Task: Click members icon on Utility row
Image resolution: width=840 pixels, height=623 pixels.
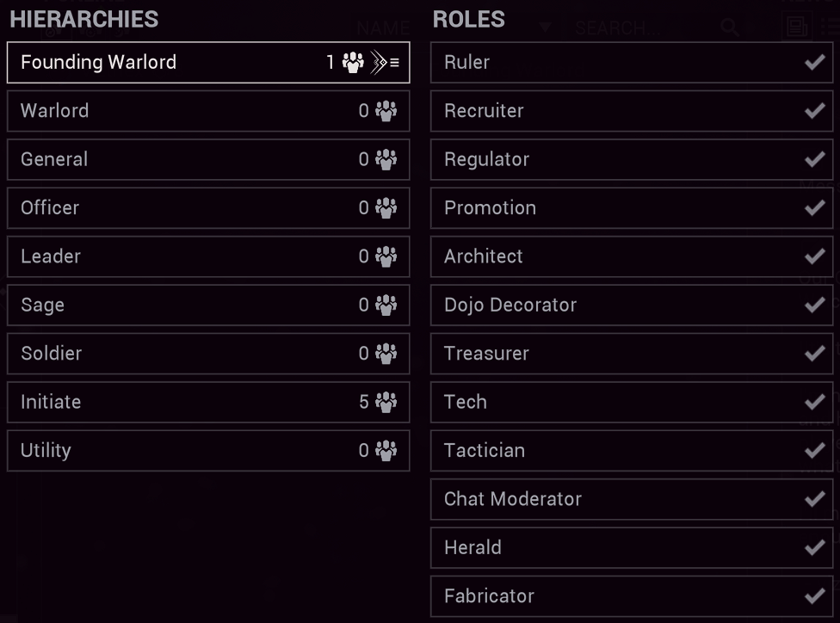Action: (386, 450)
